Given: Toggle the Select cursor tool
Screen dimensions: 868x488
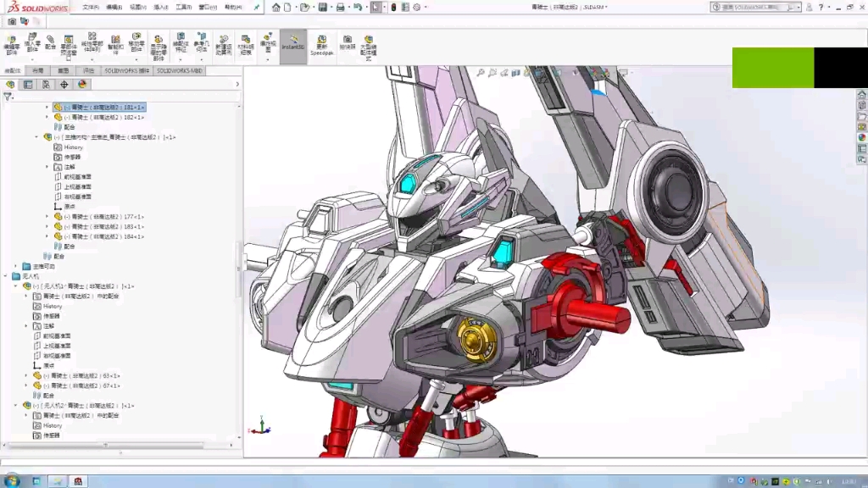Looking at the screenshot, I should click(x=376, y=7).
